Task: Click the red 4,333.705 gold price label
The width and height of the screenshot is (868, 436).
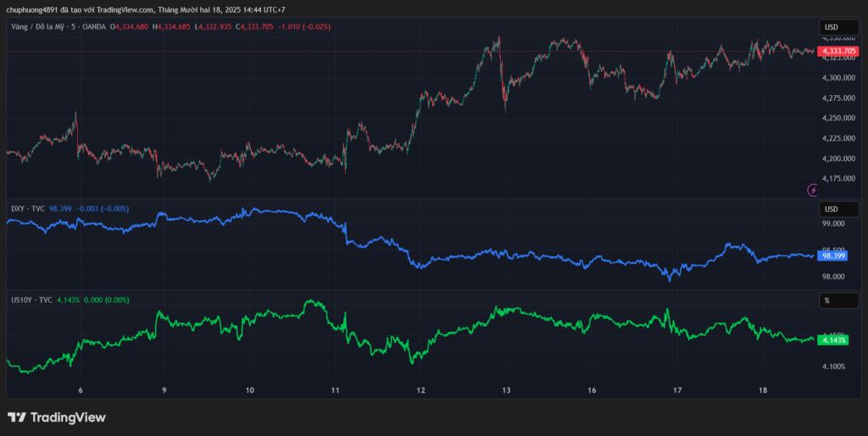Action: coord(839,52)
